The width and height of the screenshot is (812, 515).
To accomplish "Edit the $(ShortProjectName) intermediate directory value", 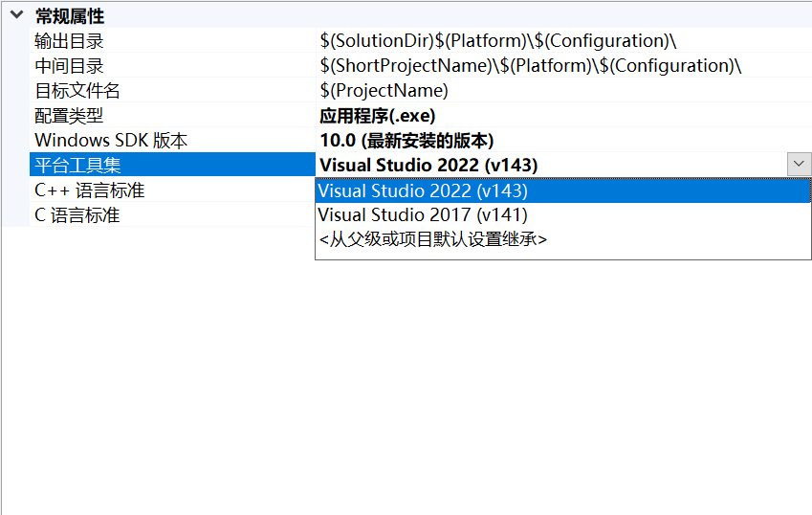I will click(x=530, y=65).
